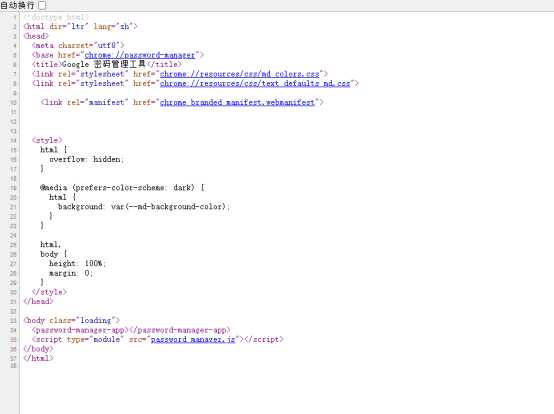This screenshot has height=414, width=554.
Task: Enable the 自动换行 line wrap checkbox
Action: [x=42, y=5]
